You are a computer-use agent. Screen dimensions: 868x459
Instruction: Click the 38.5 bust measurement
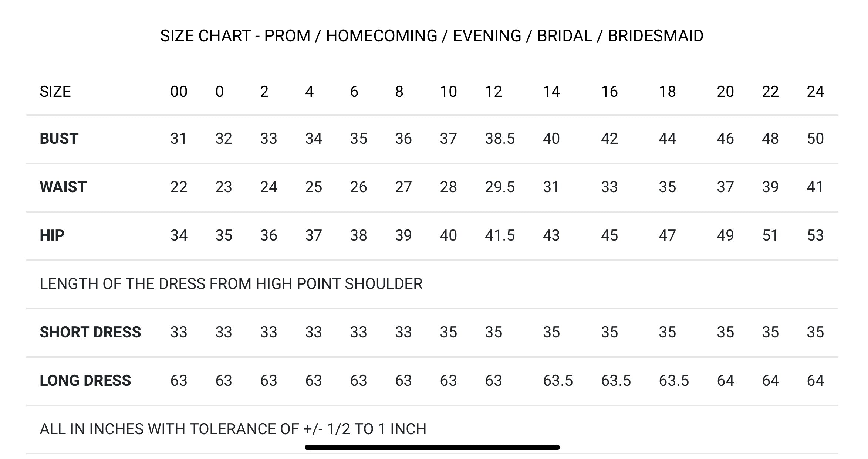pyautogui.click(x=500, y=139)
